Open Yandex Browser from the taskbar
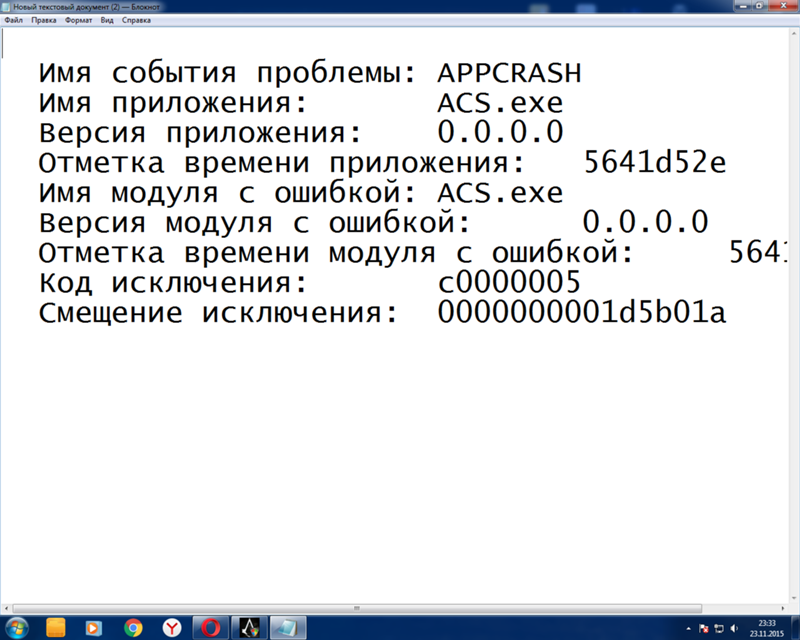This screenshot has height=640, width=800. [x=172, y=628]
